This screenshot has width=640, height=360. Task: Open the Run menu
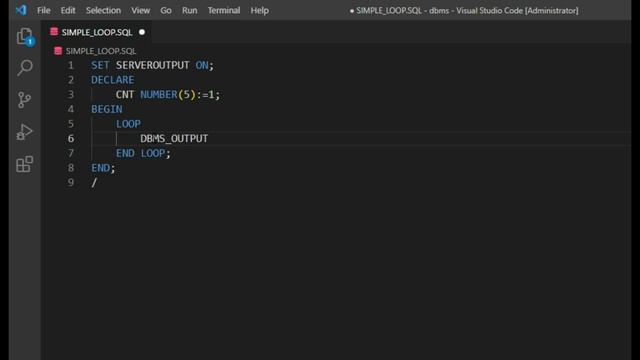pyautogui.click(x=189, y=10)
